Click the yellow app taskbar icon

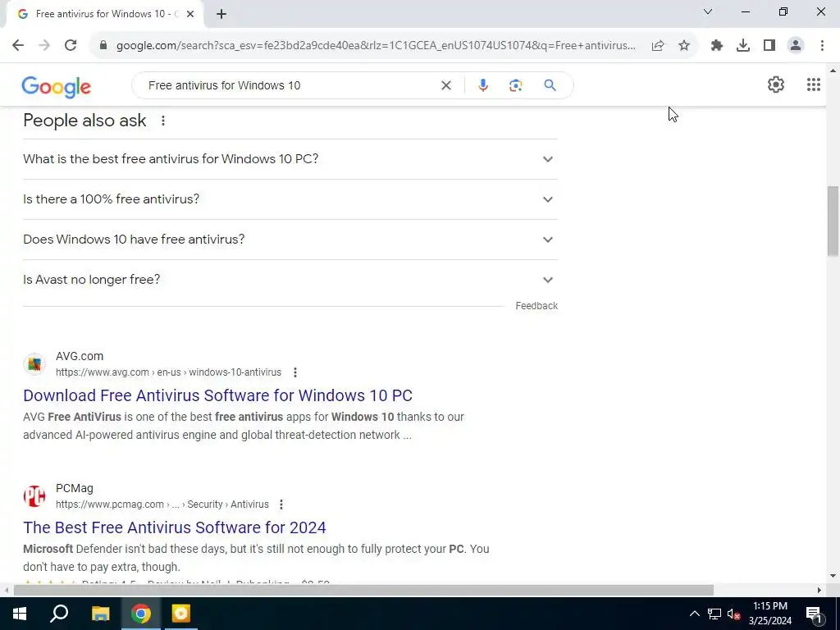181,614
